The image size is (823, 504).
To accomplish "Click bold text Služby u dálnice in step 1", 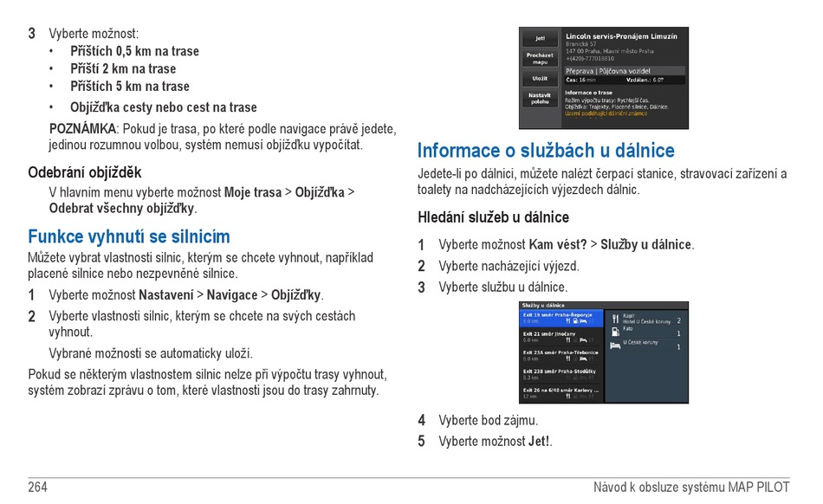I will click(x=645, y=244).
